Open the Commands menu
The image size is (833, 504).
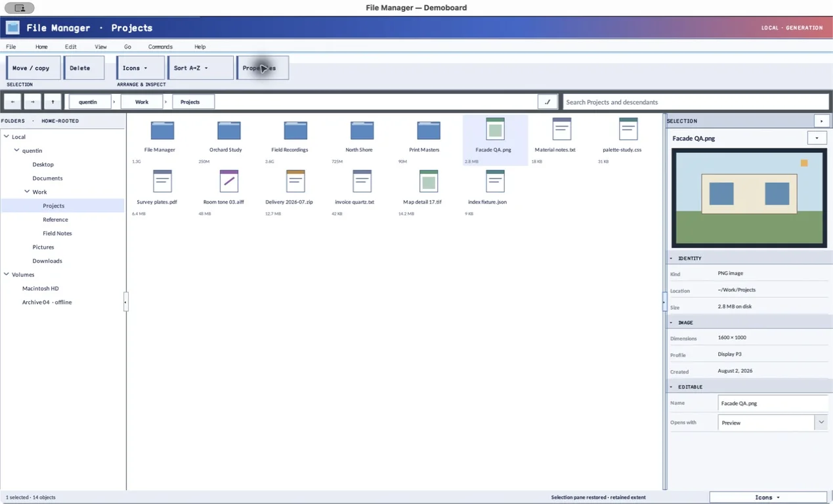[160, 47]
